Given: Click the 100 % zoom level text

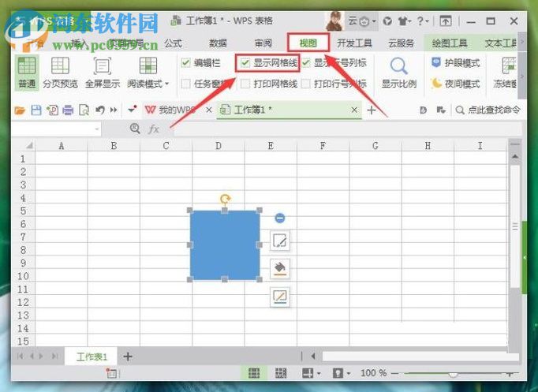Looking at the screenshot, I should click(x=373, y=373).
